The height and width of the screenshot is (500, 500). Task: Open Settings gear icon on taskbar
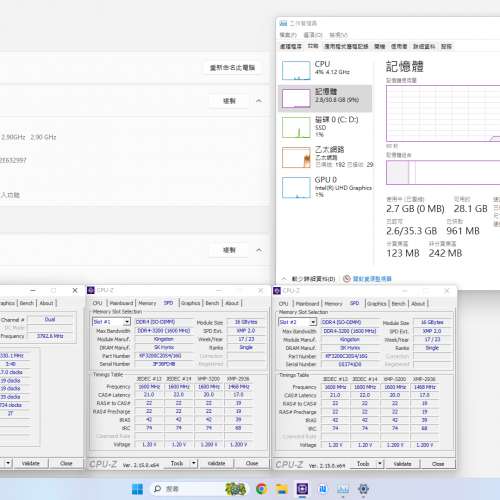[x=363, y=489]
